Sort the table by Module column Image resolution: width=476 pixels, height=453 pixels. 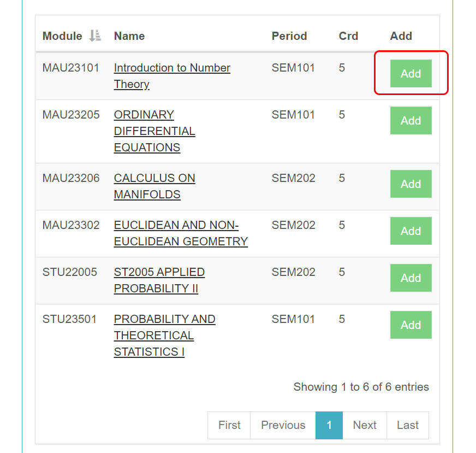tap(62, 36)
